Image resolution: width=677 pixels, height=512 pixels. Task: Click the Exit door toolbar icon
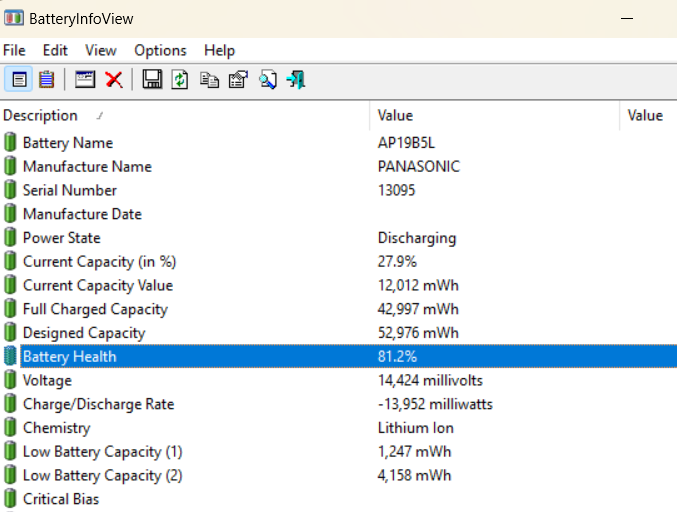(296, 80)
